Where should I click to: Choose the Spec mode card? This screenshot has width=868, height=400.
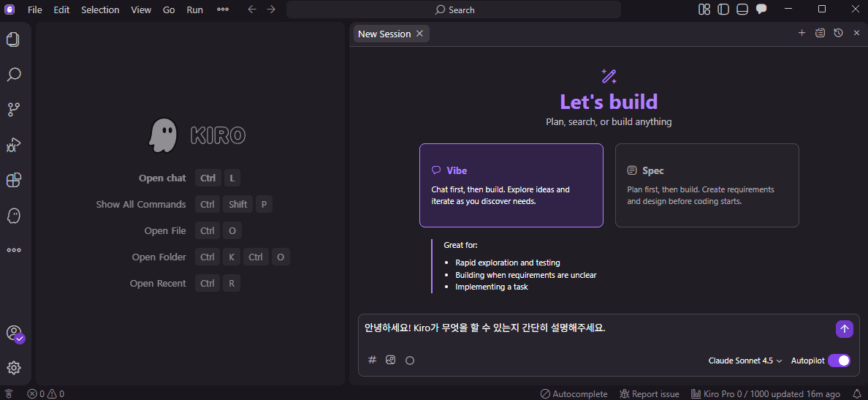[707, 185]
